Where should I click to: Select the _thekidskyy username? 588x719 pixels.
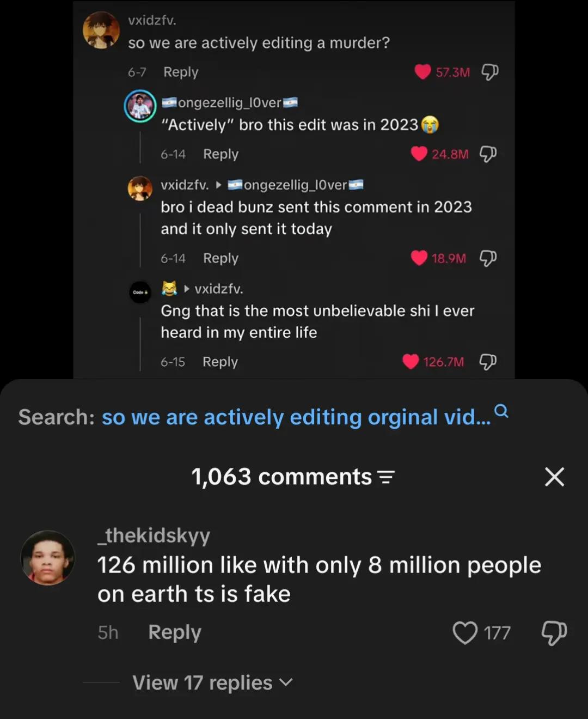(x=154, y=536)
